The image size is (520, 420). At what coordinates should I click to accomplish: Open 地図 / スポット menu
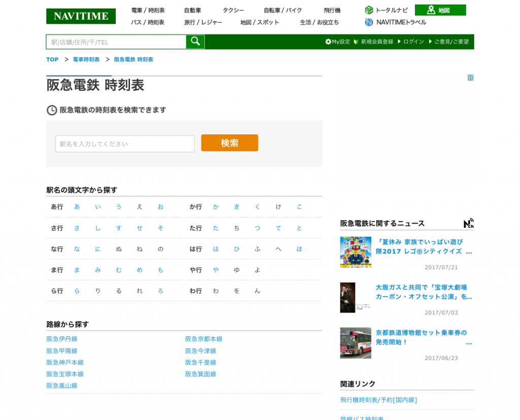point(259,22)
